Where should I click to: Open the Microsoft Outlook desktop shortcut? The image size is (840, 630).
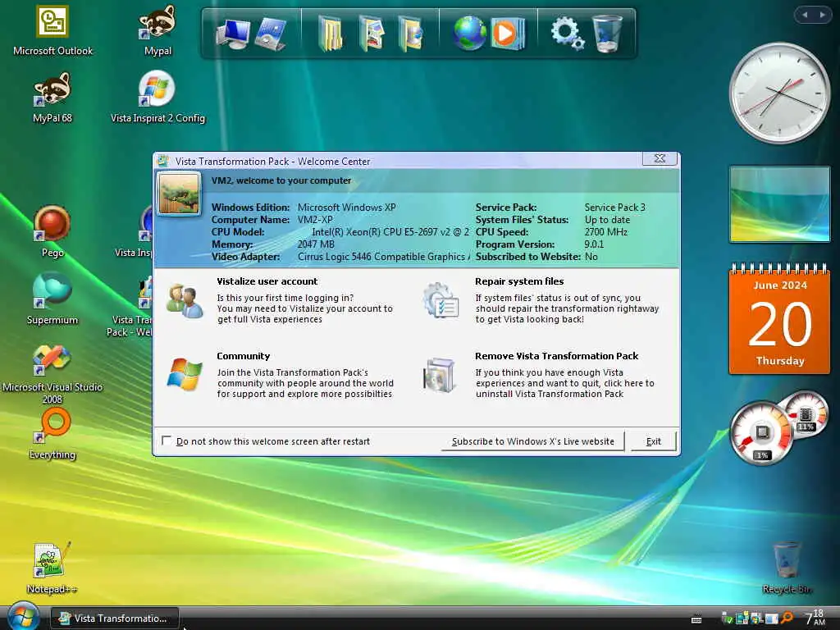click(52, 30)
